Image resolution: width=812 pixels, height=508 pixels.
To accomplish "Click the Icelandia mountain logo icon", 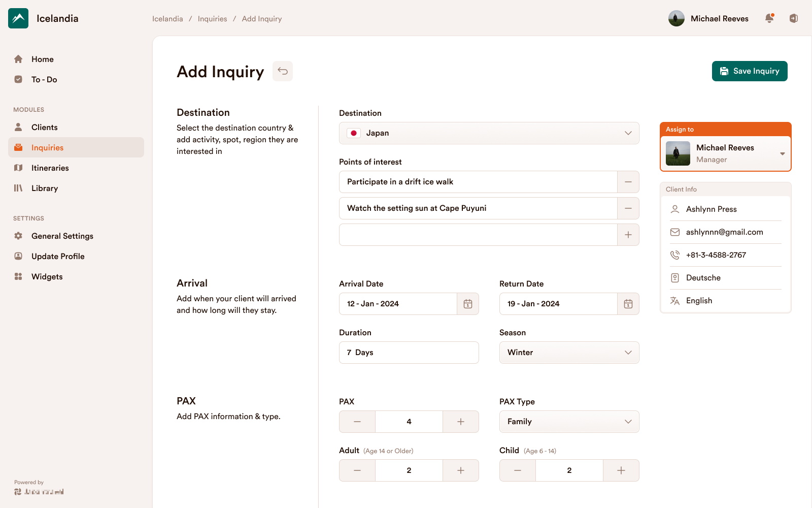I will [x=18, y=18].
